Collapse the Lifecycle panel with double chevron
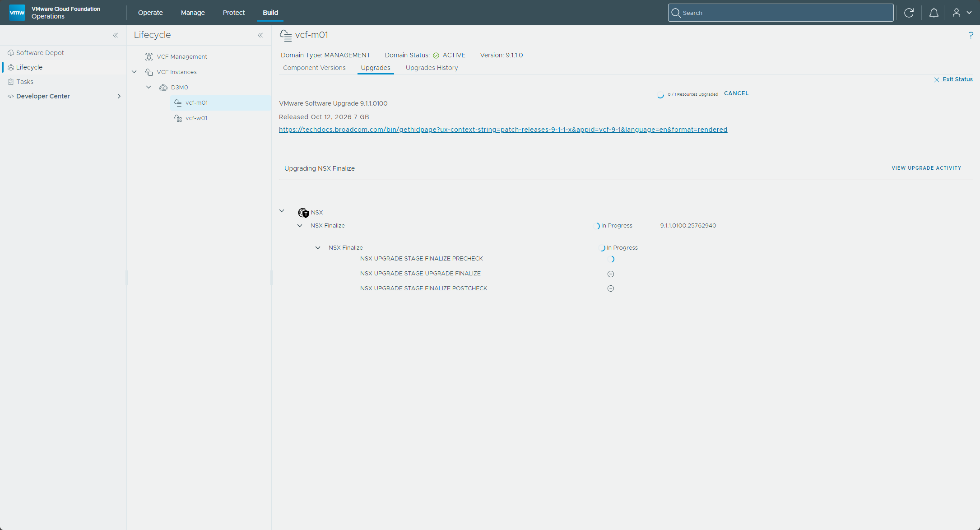Image resolution: width=980 pixels, height=530 pixels. pos(260,35)
